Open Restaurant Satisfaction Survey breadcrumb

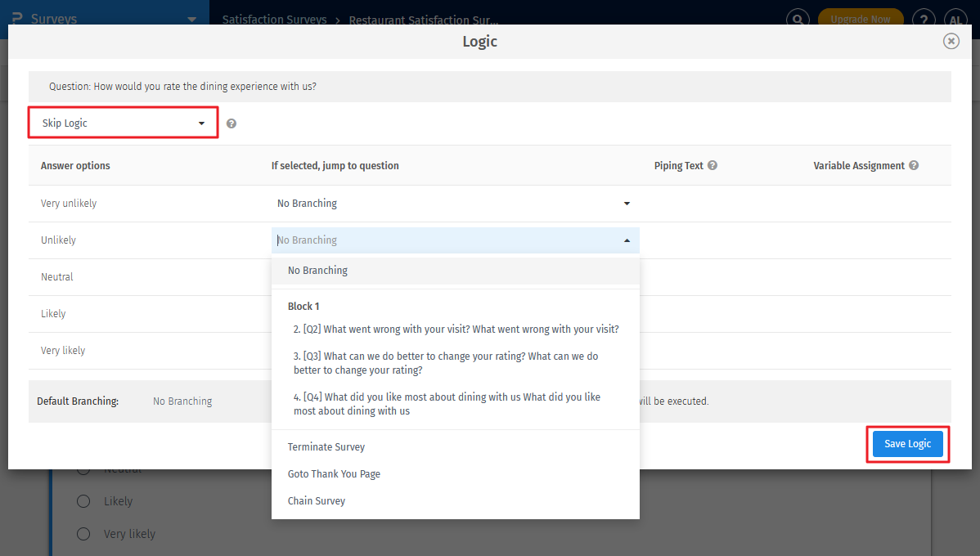click(x=424, y=20)
